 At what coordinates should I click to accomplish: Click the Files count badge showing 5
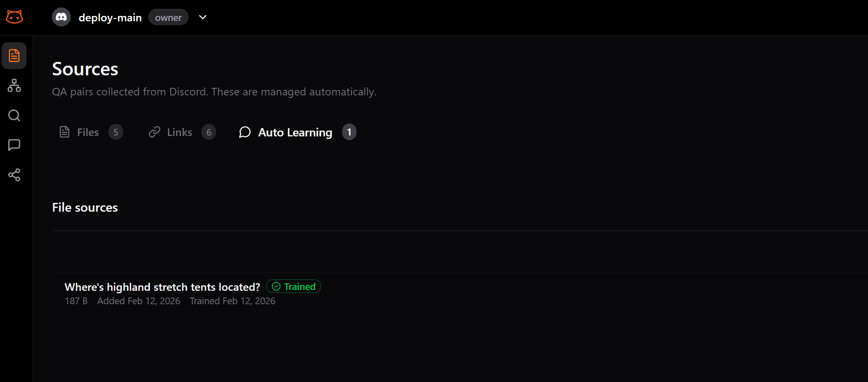click(x=116, y=132)
